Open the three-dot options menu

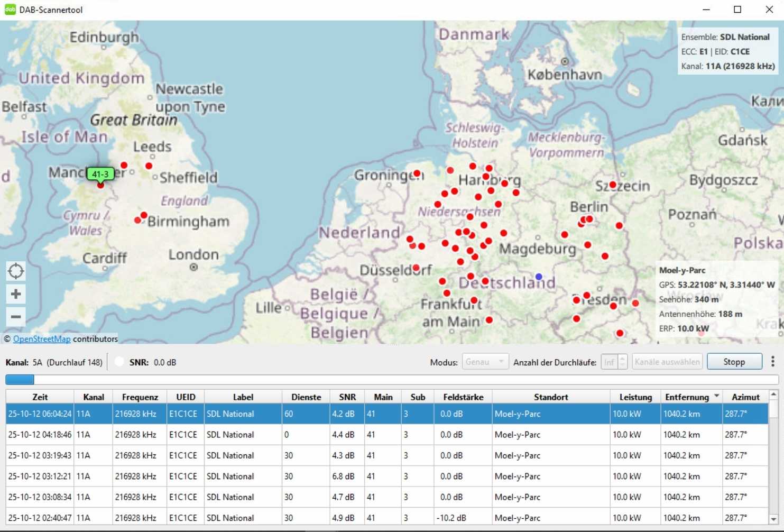point(772,362)
